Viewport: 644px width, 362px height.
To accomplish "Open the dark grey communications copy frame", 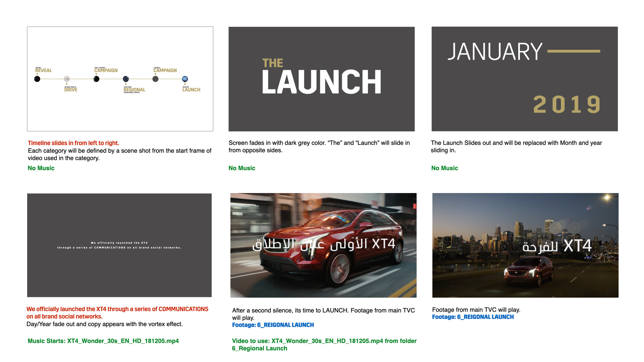I will coord(119,245).
